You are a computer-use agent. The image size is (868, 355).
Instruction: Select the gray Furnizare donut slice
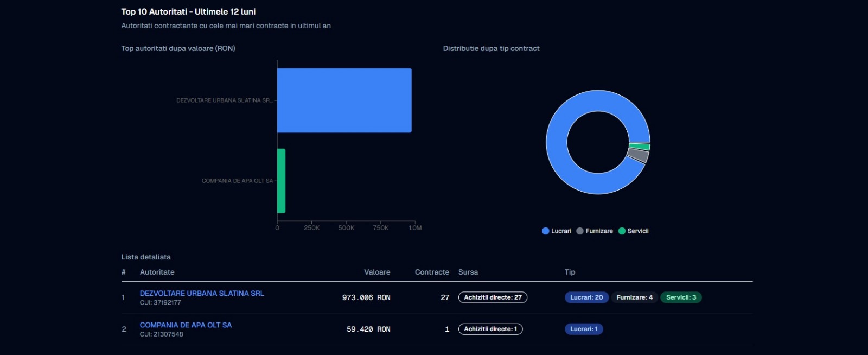click(x=638, y=156)
